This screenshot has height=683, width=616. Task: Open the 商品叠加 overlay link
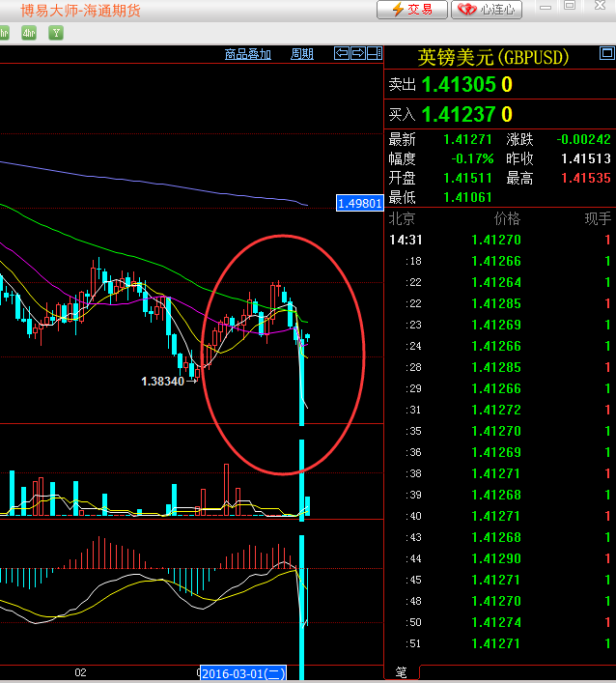point(248,54)
